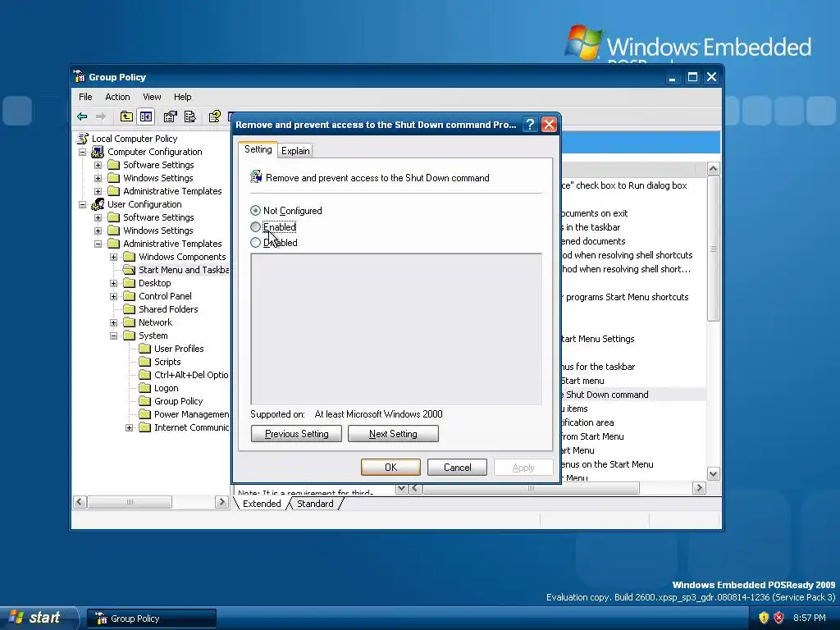Select the Start Menu and Taskbar folder icon
840x630 pixels.
pyautogui.click(x=129, y=269)
